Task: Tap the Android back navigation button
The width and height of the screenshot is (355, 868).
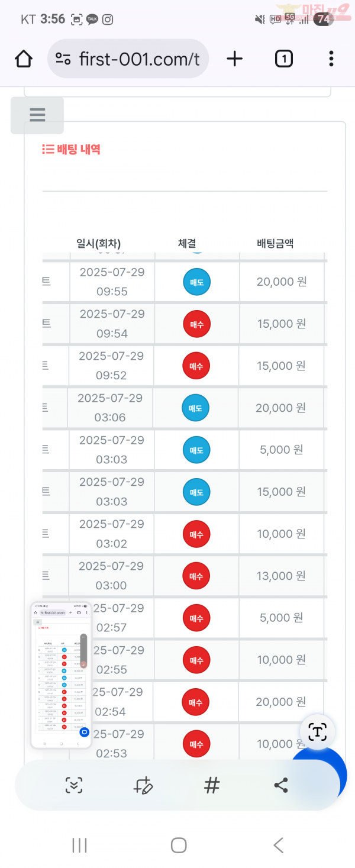Action: pos(278,845)
